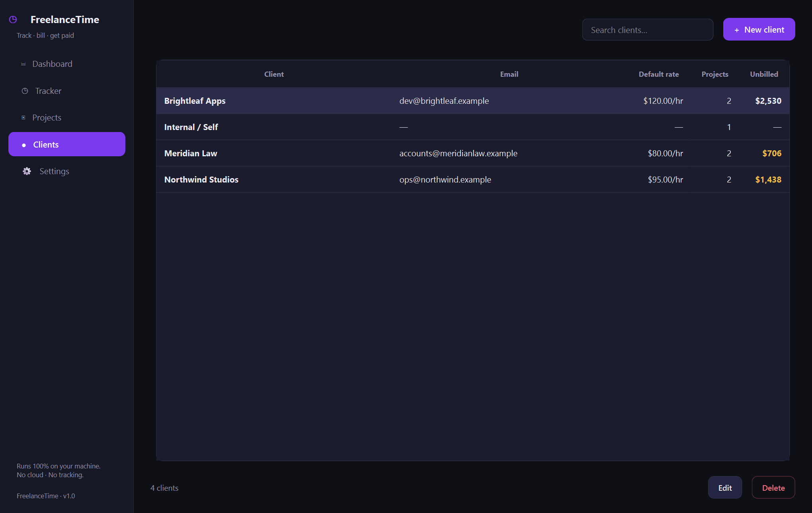
Task: Click the $120.00/hr rate cell
Action: [663, 101]
